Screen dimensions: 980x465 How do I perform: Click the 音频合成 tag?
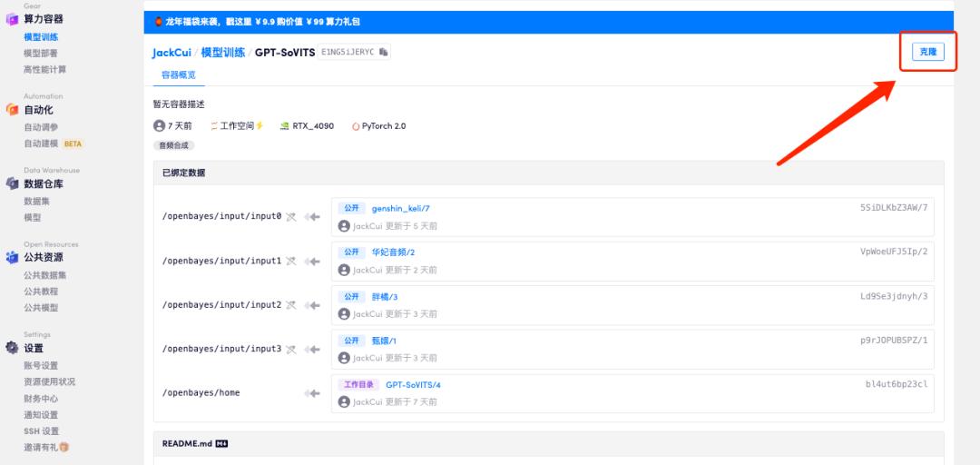click(x=173, y=145)
